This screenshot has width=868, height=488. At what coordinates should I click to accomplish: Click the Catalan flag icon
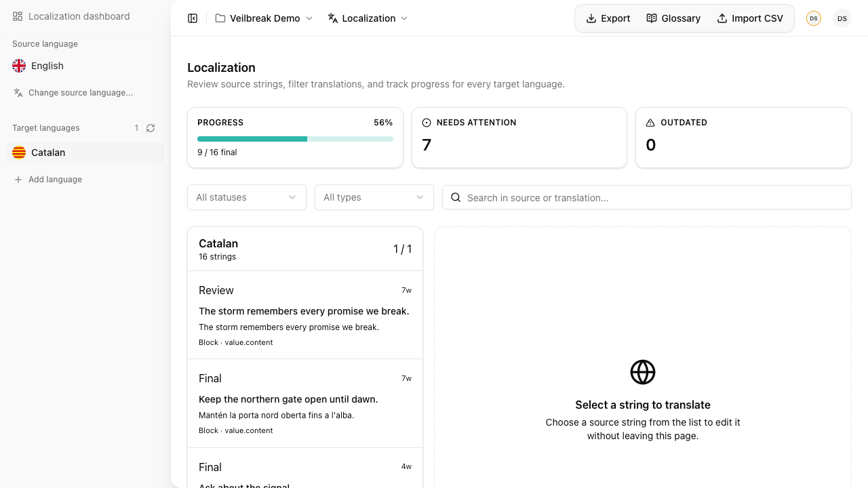tap(19, 152)
